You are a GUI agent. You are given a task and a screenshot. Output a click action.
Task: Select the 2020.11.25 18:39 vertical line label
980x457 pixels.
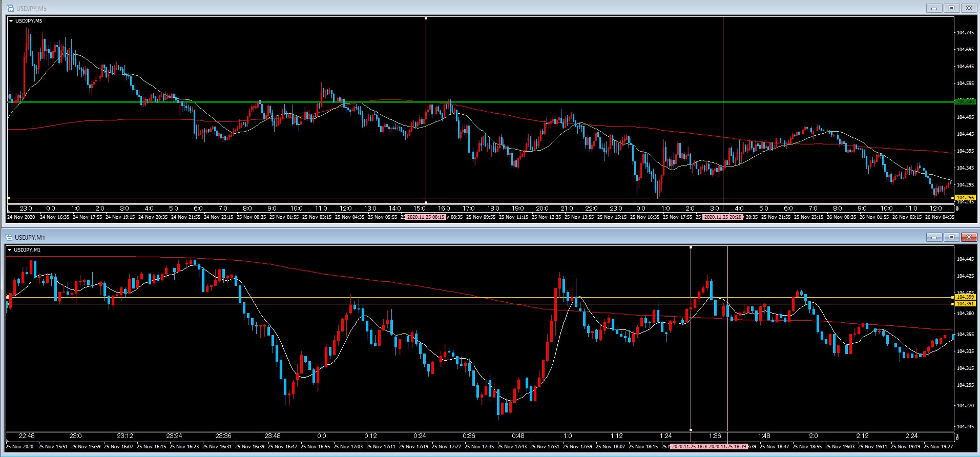click(x=727, y=447)
